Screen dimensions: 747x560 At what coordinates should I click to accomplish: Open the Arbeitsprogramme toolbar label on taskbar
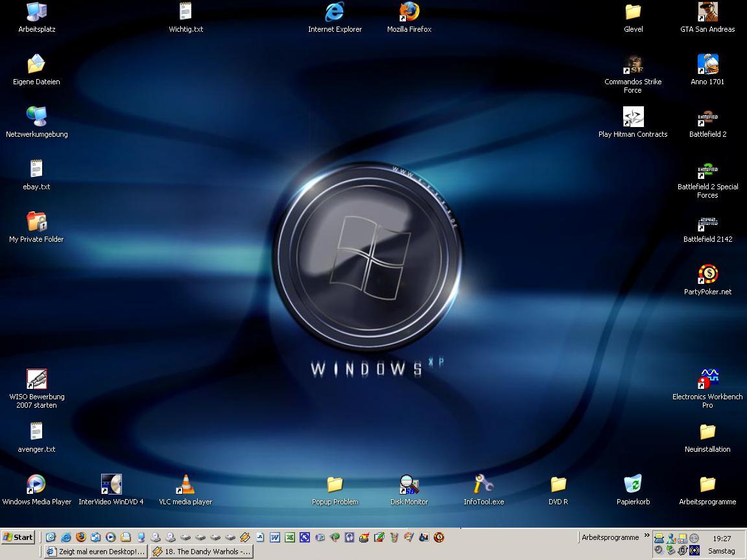pyautogui.click(x=610, y=537)
